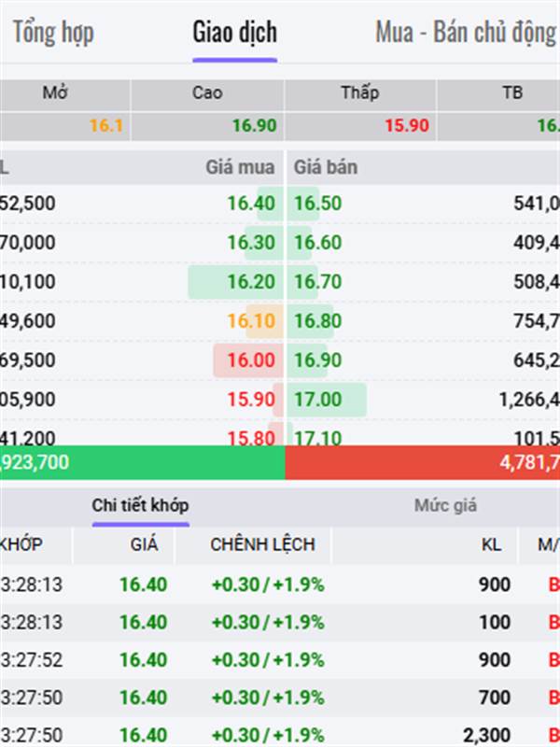Image resolution: width=560 pixels, height=747 pixels.
Task: Click red bid price 16.00
Action: (251, 360)
